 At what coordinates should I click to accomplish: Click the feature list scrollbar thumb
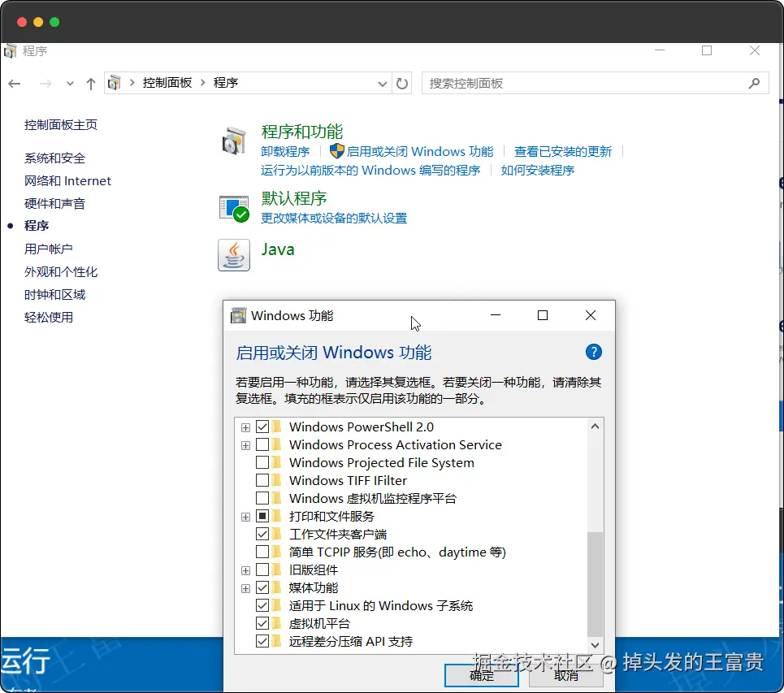tap(595, 584)
